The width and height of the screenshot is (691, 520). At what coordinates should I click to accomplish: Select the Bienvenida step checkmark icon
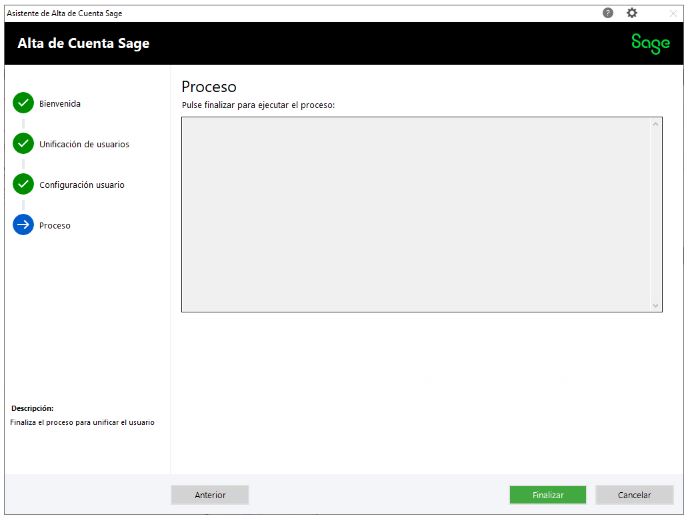23,103
